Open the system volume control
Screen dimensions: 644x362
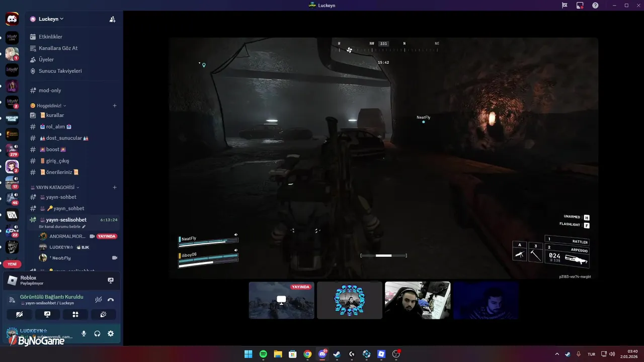coord(612,354)
